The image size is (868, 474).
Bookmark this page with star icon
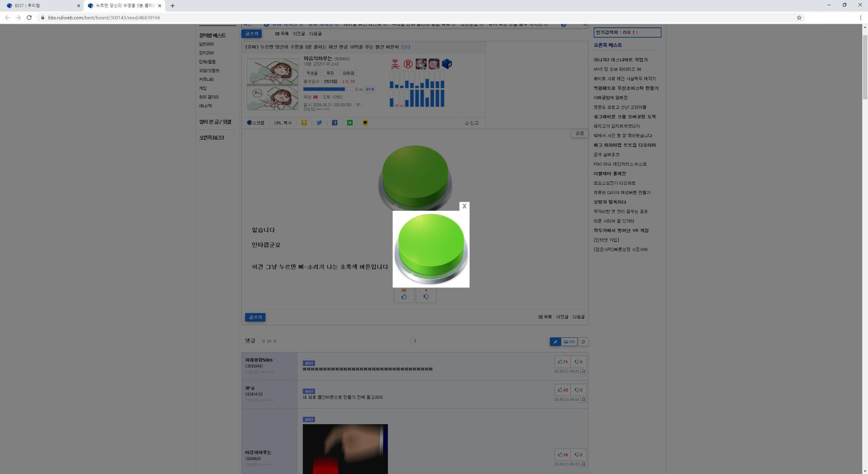799,18
